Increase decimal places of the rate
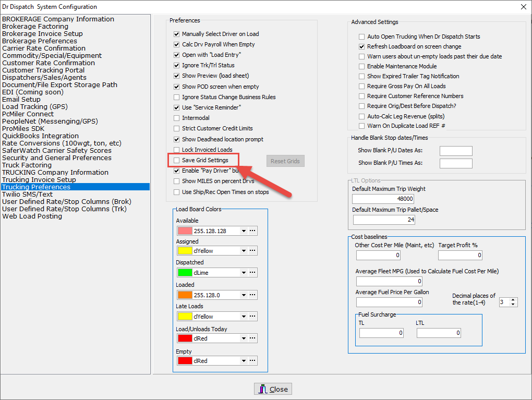 point(513,300)
